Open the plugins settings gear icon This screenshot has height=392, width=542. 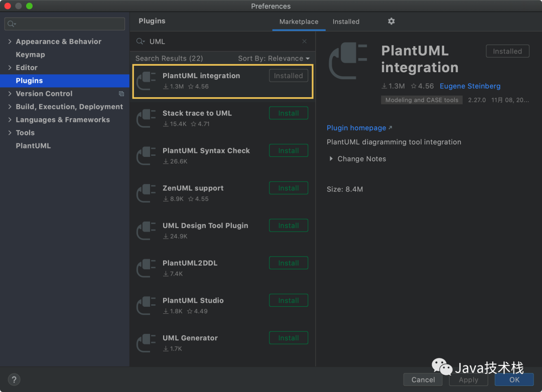point(391,22)
